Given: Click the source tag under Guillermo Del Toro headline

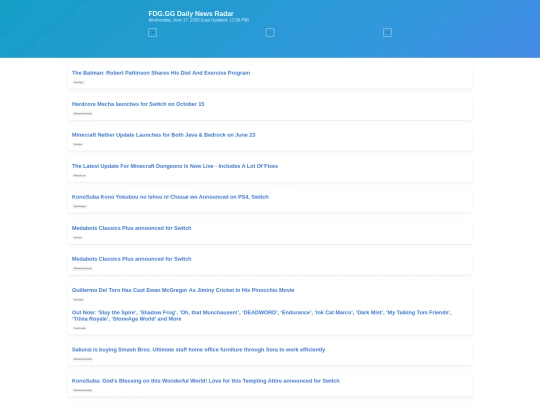Looking at the screenshot, I should [79, 299].
